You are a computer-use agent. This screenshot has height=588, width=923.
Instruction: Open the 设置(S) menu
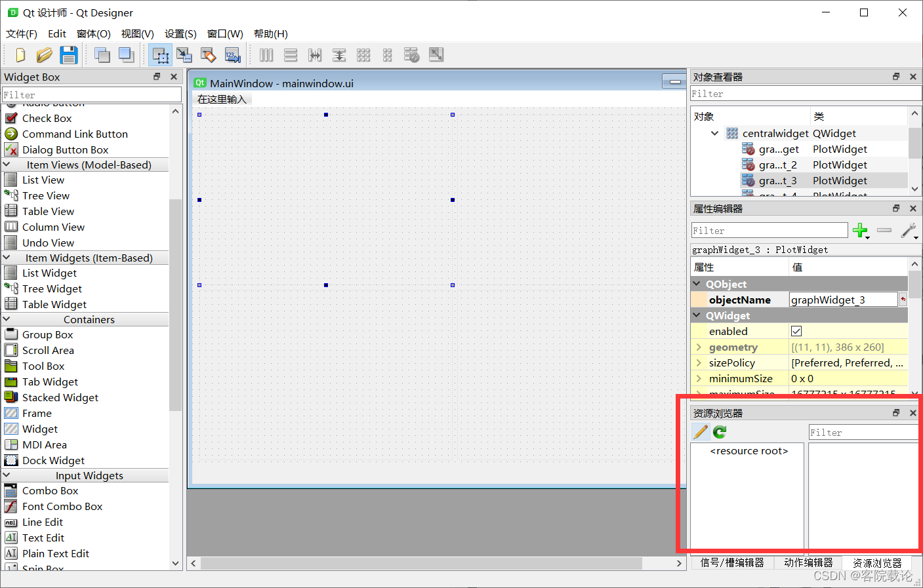[180, 33]
